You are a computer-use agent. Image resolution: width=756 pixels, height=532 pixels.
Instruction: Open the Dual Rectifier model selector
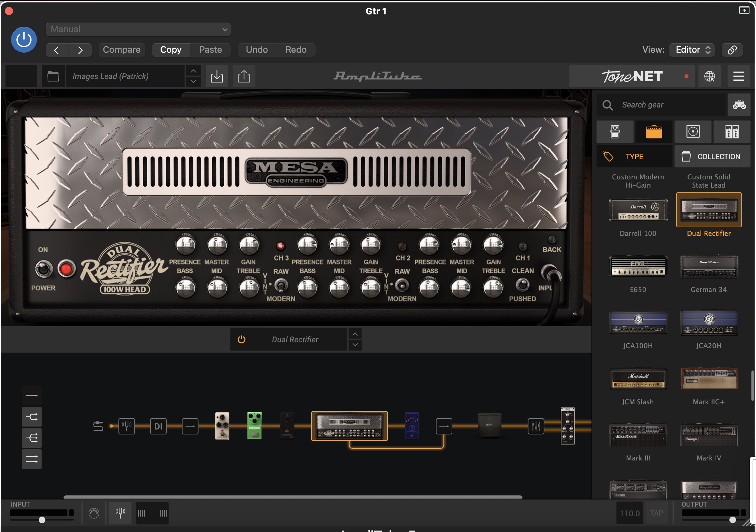295,339
